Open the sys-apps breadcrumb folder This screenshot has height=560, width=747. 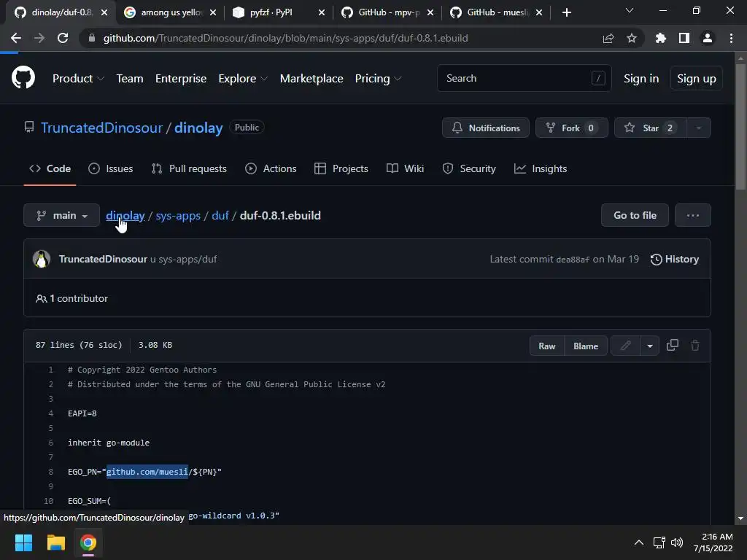tap(178, 216)
